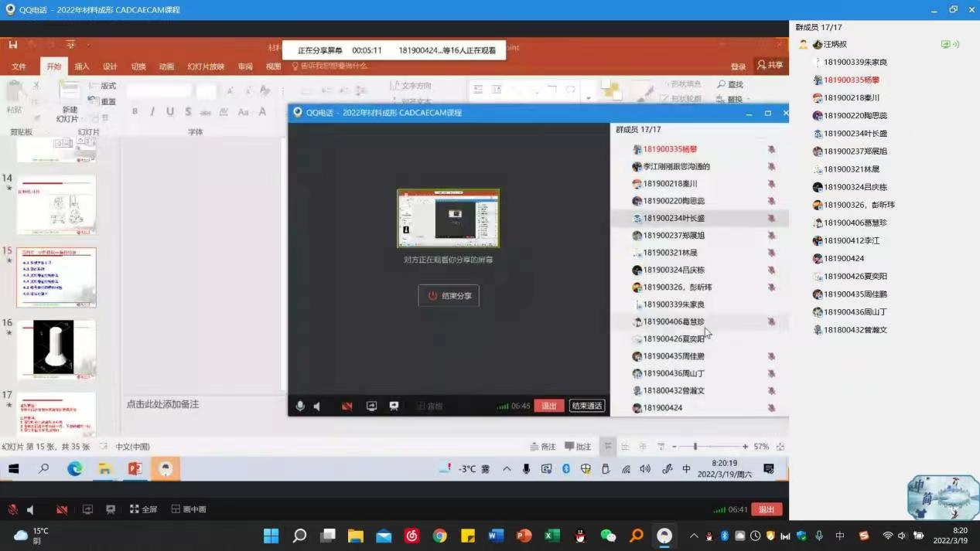Open the 文件 menu in PowerPoint

19,66
